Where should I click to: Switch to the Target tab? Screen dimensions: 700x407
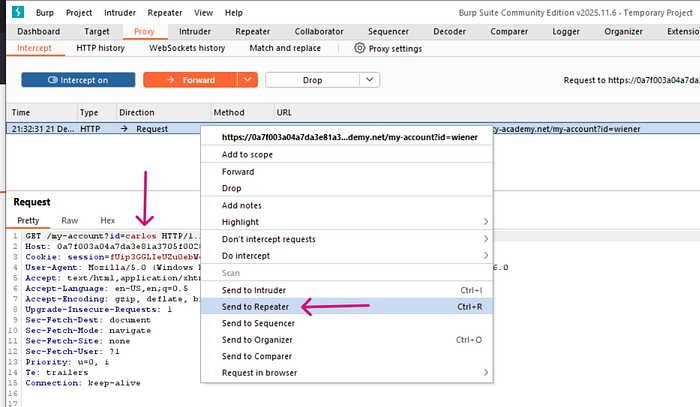point(96,32)
